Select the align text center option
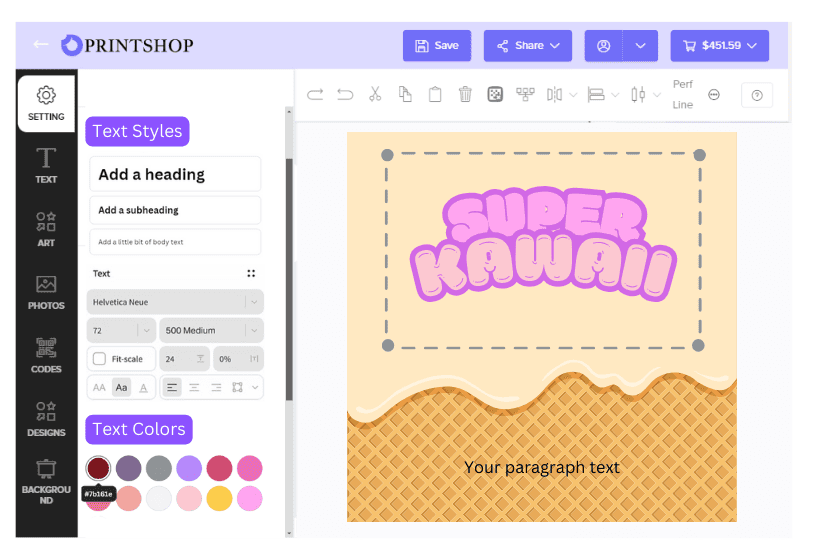This screenshot has height=547, width=819. [x=194, y=388]
